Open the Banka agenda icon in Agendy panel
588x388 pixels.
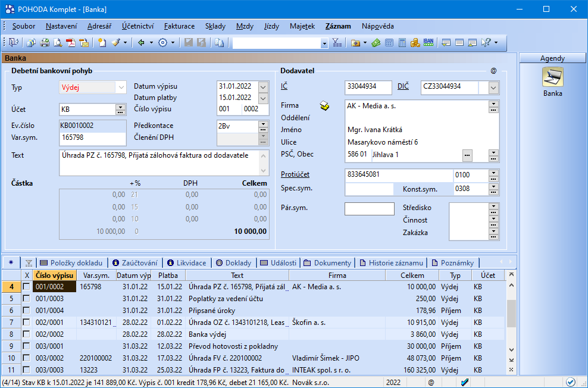552,77
